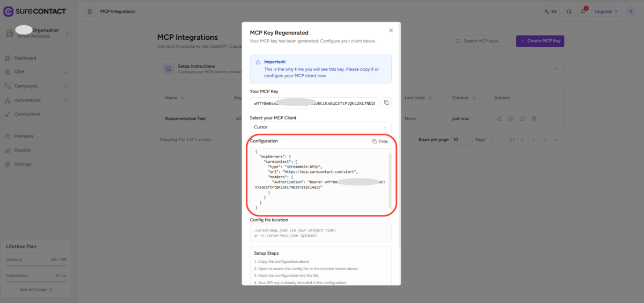Open the support headset icon
The height and width of the screenshot is (303, 644).
point(568,11)
